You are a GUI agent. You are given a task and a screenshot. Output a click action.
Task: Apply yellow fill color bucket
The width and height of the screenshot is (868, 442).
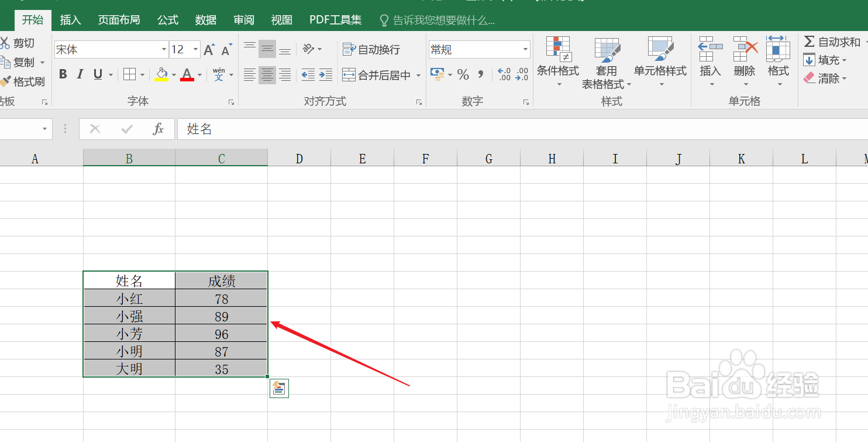[x=161, y=74]
